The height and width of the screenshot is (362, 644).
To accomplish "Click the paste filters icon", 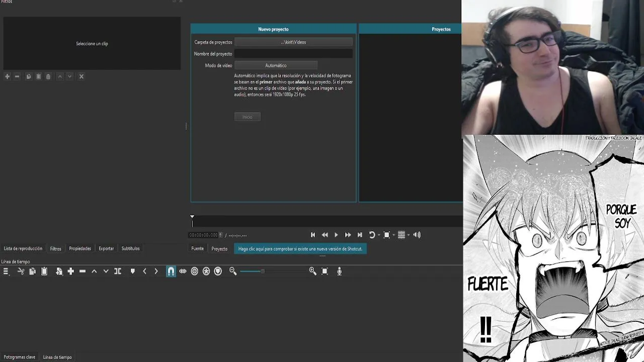I will click(38, 76).
